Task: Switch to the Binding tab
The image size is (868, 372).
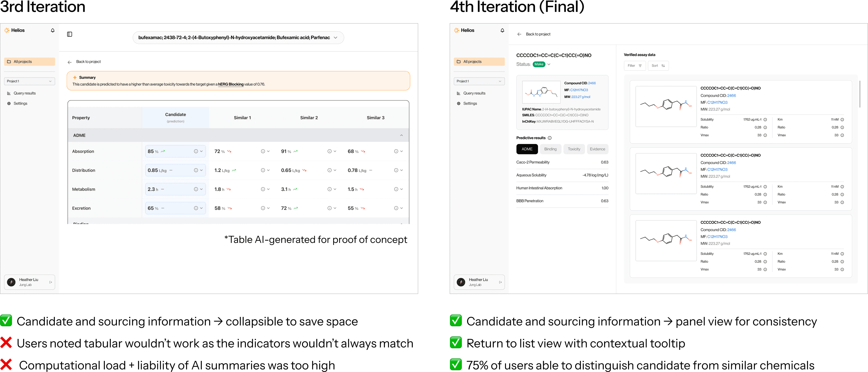Action: [550, 149]
